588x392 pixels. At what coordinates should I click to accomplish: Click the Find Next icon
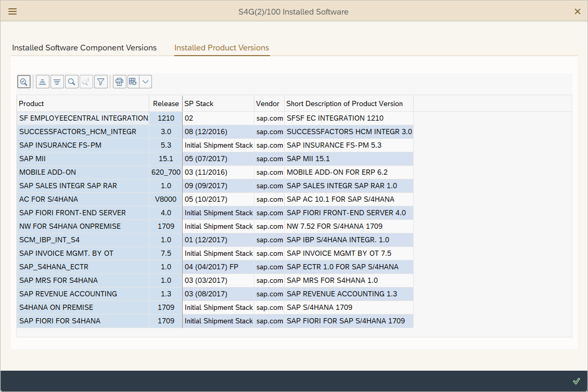86,82
